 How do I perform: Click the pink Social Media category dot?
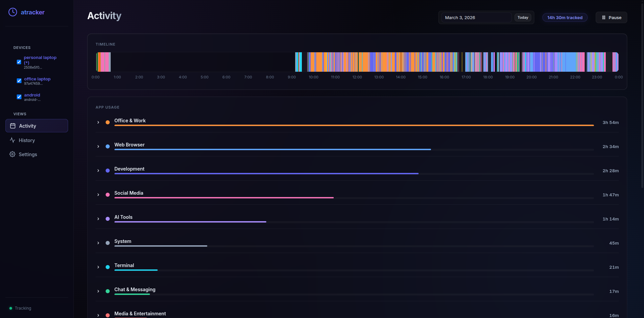[x=108, y=195]
